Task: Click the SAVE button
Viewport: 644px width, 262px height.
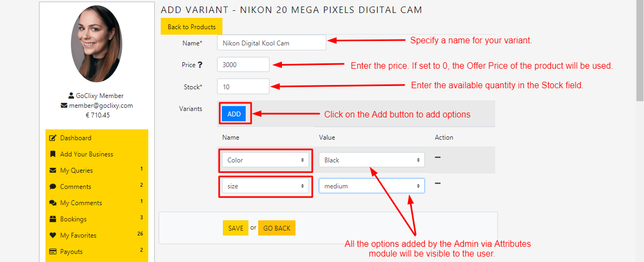Action: pos(235,228)
